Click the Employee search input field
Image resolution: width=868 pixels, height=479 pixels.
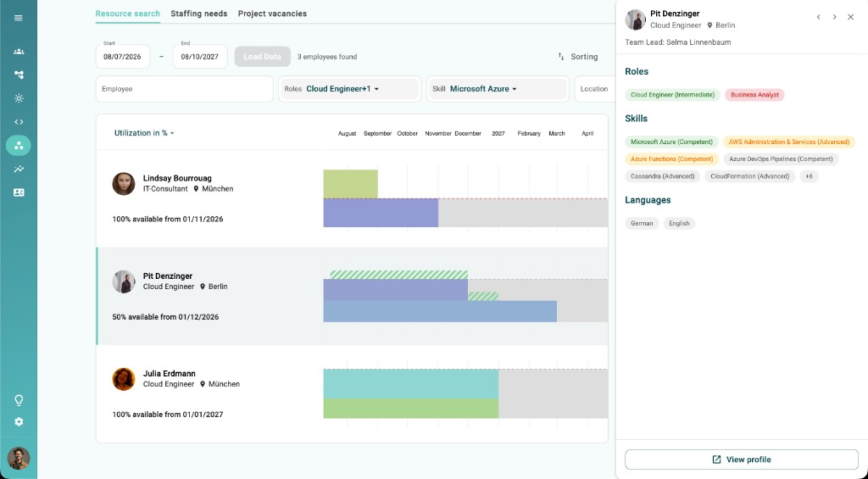tap(184, 89)
